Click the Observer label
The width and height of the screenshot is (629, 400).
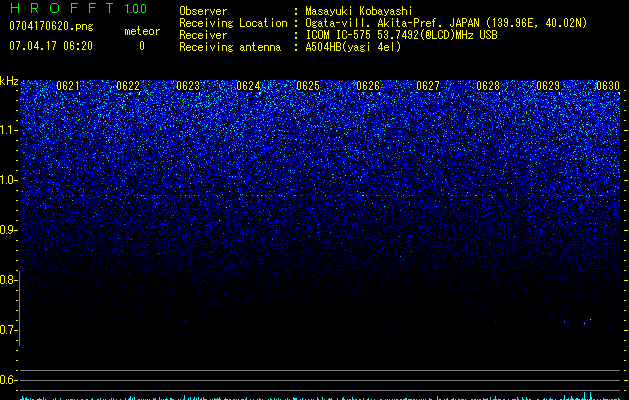203,11
